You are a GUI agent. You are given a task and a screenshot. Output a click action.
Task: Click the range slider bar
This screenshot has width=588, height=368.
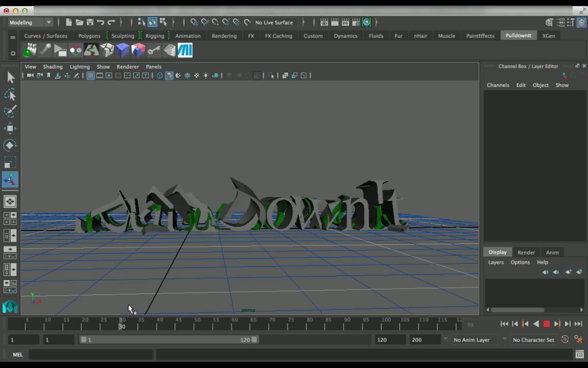tap(169, 340)
